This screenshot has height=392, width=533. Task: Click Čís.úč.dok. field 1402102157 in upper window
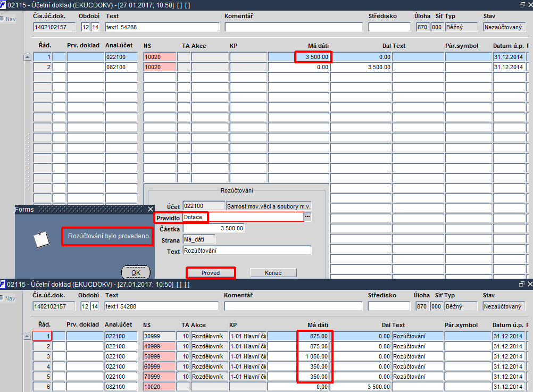tap(54, 27)
